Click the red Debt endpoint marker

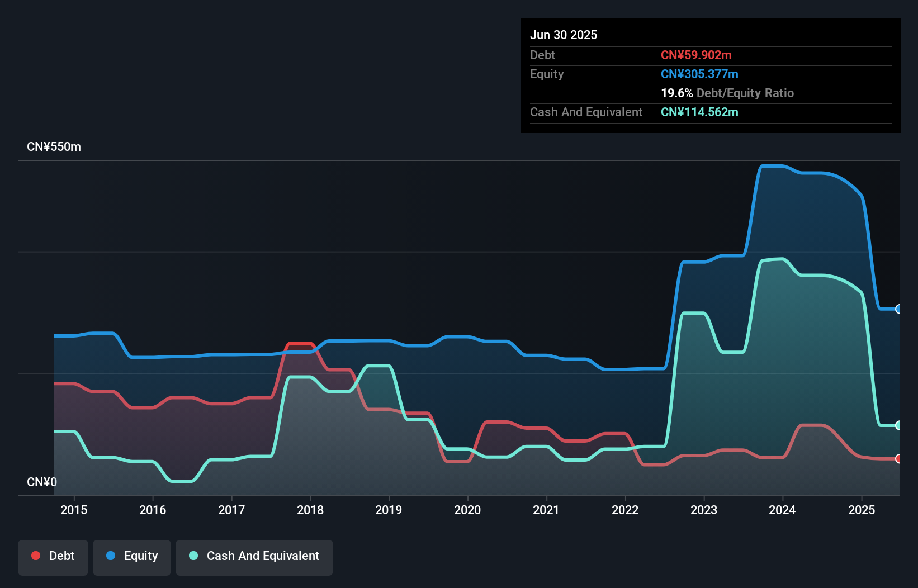(x=899, y=459)
